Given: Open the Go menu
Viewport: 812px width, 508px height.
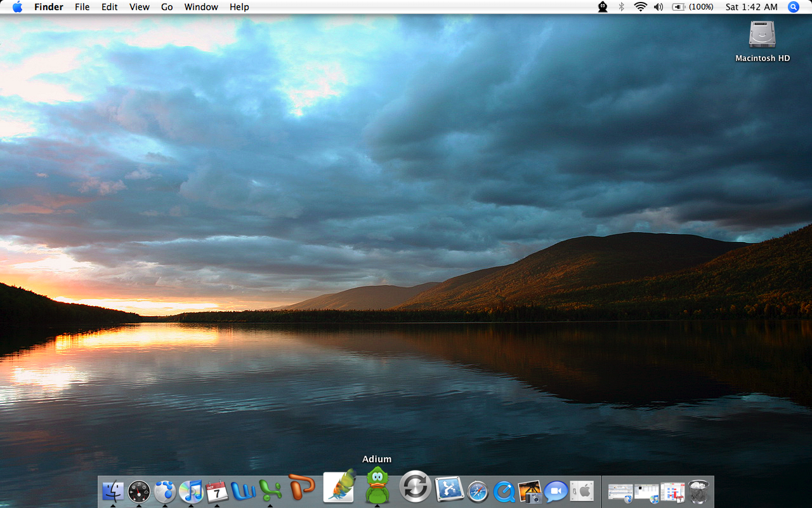Looking at the screenshot, I should [167, 7].
